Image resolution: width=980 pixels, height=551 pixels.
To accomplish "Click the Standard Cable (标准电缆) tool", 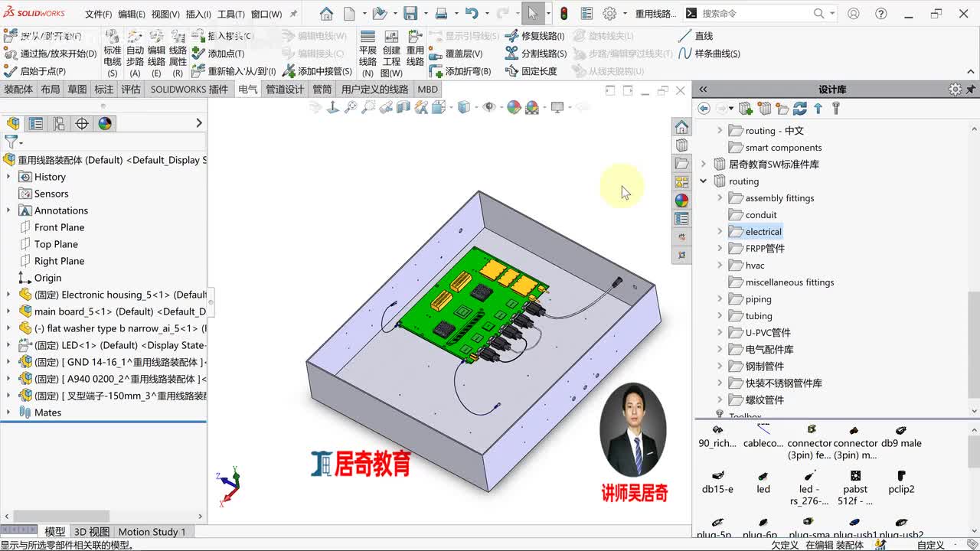I will pos(113,54).
